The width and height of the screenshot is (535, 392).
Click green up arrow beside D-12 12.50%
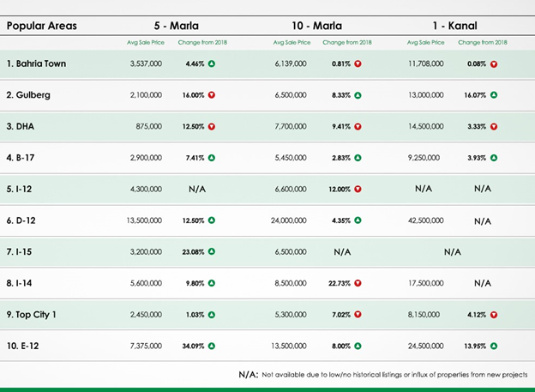212,220
